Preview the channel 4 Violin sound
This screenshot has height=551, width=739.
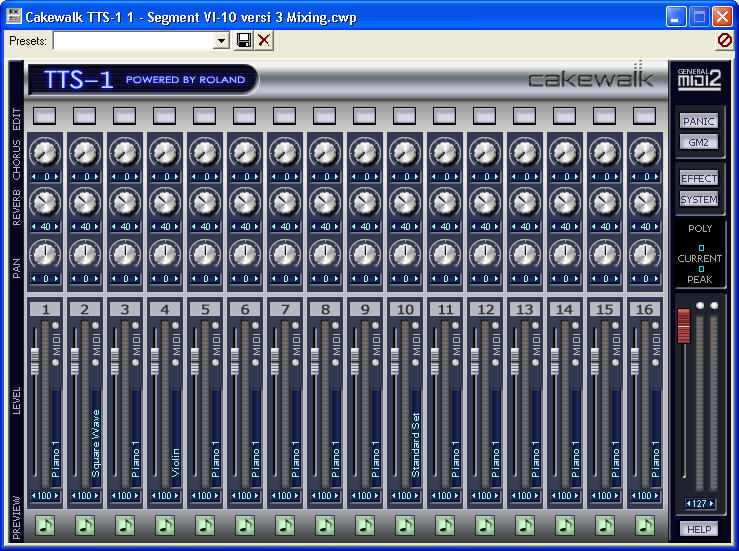[165, 525]
